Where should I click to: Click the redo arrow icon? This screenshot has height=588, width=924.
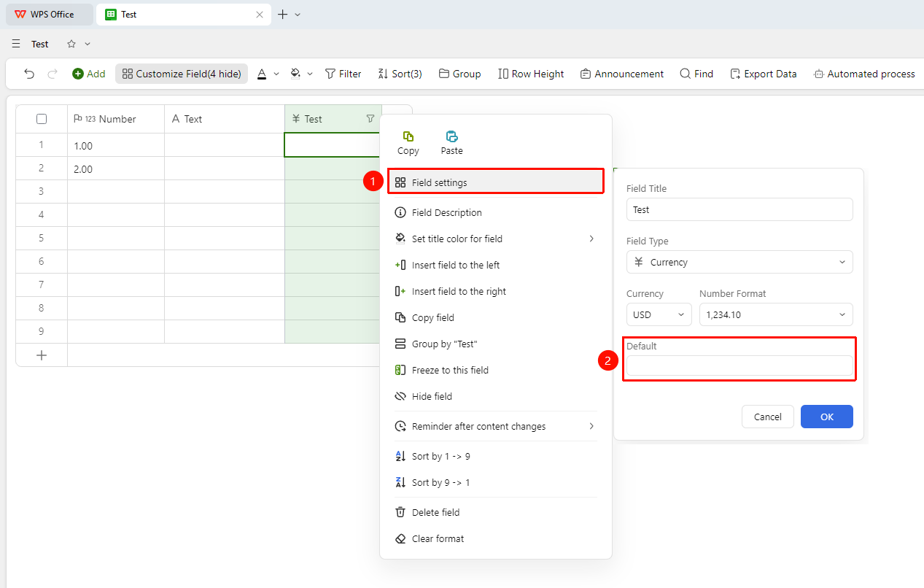(53, 74)
